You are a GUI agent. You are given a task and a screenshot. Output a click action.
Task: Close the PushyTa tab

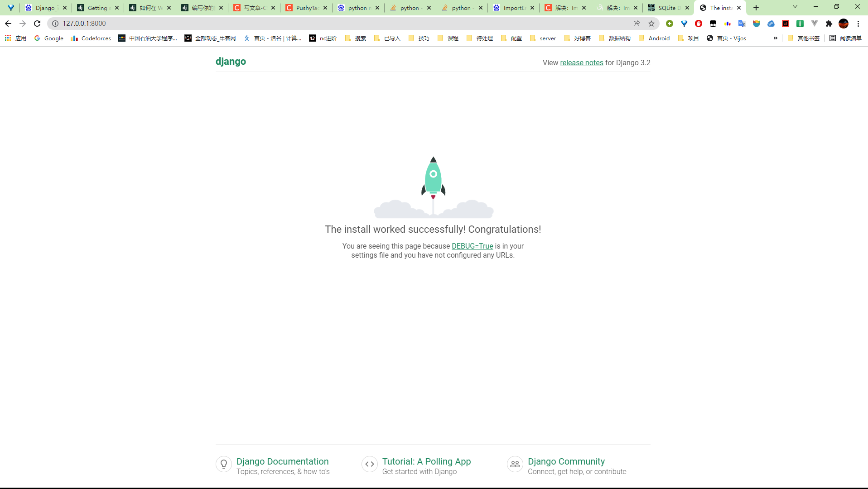[x=325, y=8]
